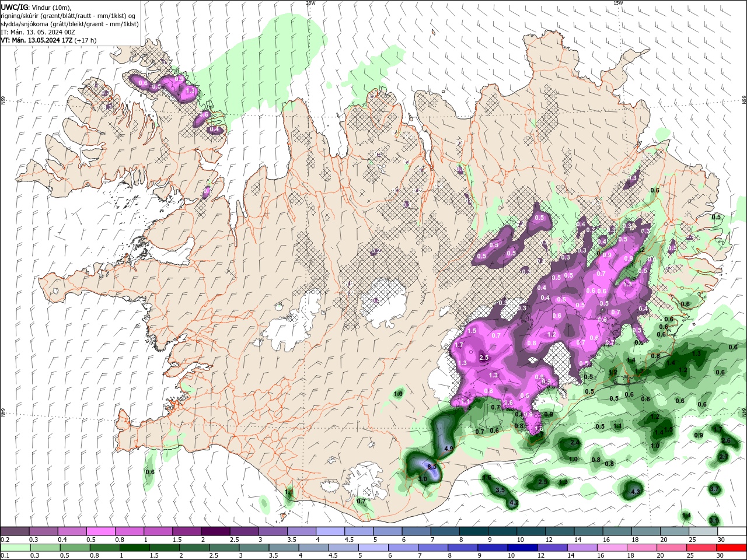Image resolution: width=747 pixels, height=560 pixels.
Task: Click the "20W" longitude label
Action: pos(310,3)
